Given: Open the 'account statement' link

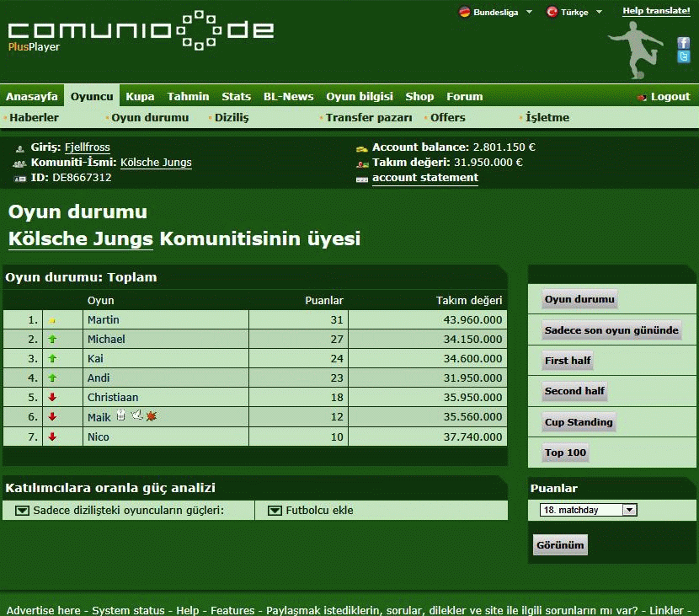Looking at the screenshot, I should [x=424, y=178].
